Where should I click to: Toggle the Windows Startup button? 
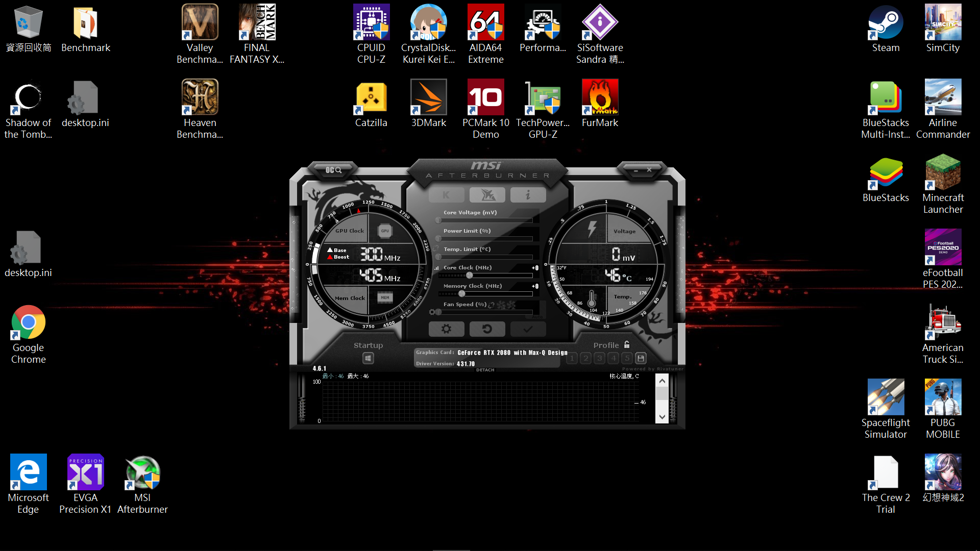tap(368, 358)
